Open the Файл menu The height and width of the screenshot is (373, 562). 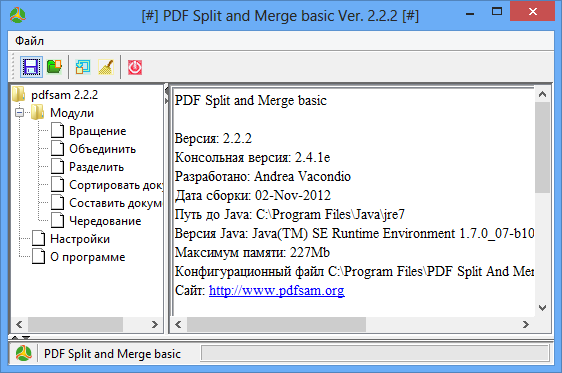tap(29, 41)
